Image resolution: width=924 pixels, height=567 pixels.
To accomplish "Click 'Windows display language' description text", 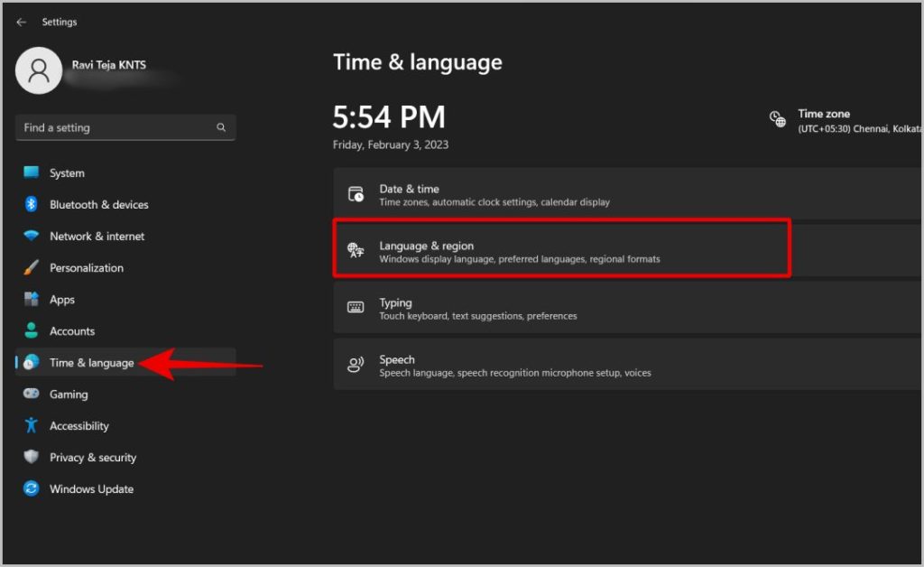I will pos(519,259).
